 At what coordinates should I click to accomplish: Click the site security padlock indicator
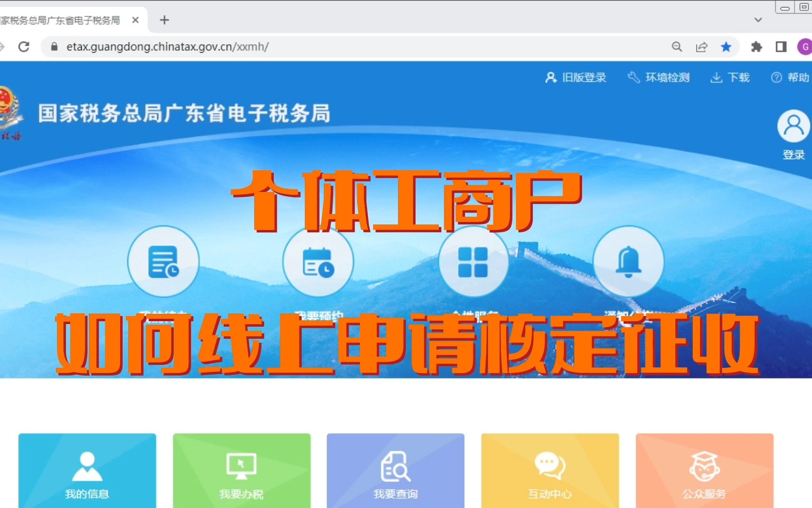click(54, 47)
